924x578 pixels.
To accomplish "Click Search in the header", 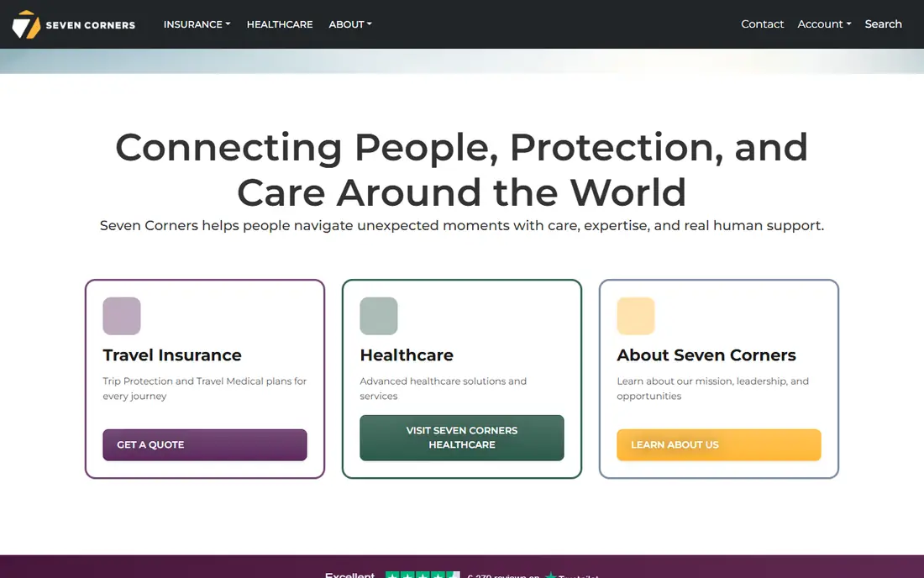I will [x=883, y=24].
